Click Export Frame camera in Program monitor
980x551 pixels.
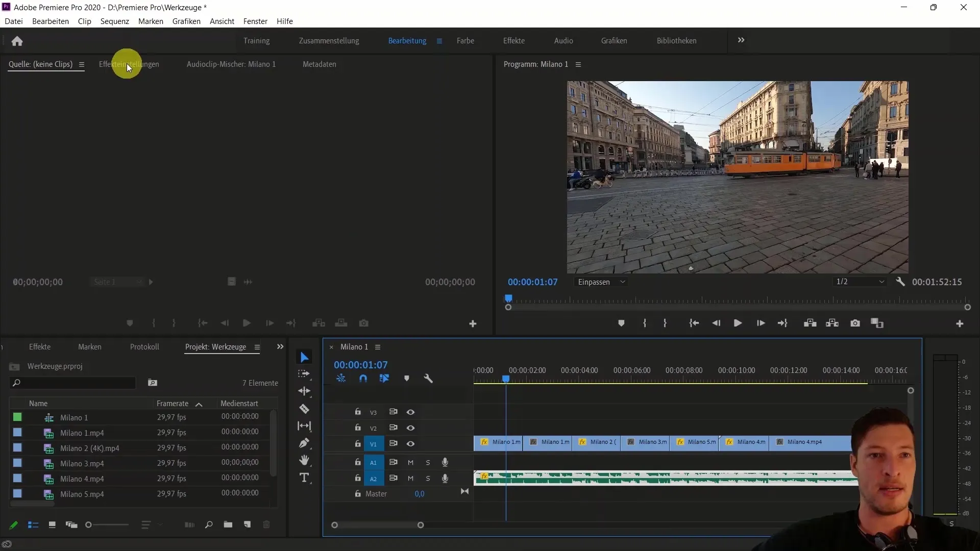pos(855,323)
